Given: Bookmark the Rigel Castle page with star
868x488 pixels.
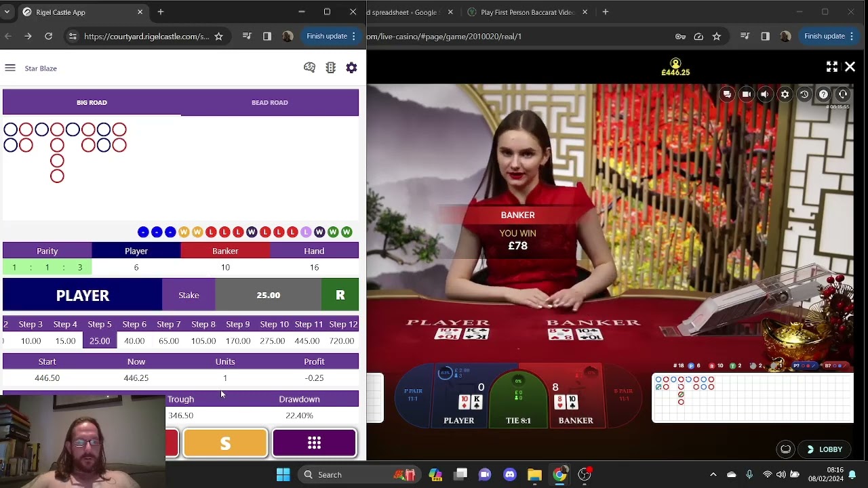Looking at the screenshot, I should pyautogui.click(x=218, y=37).
